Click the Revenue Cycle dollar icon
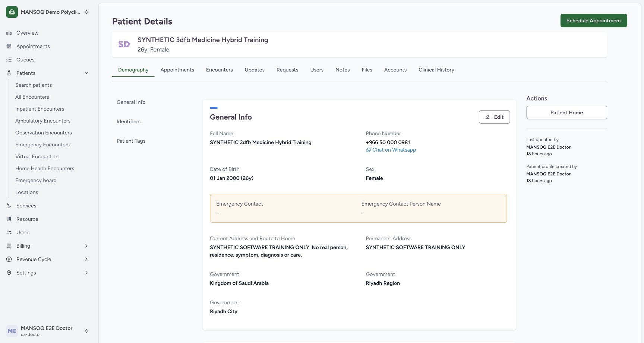 point(9,259)
